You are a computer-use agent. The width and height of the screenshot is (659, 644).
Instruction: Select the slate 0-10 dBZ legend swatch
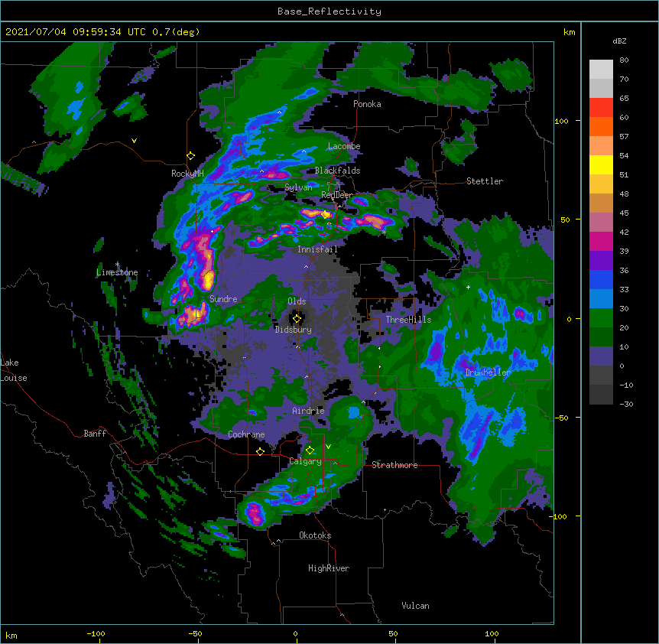pos(601,356)
